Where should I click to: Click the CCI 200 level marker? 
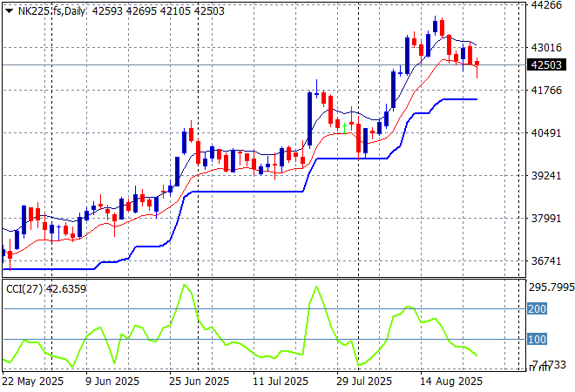click(537, 308)
